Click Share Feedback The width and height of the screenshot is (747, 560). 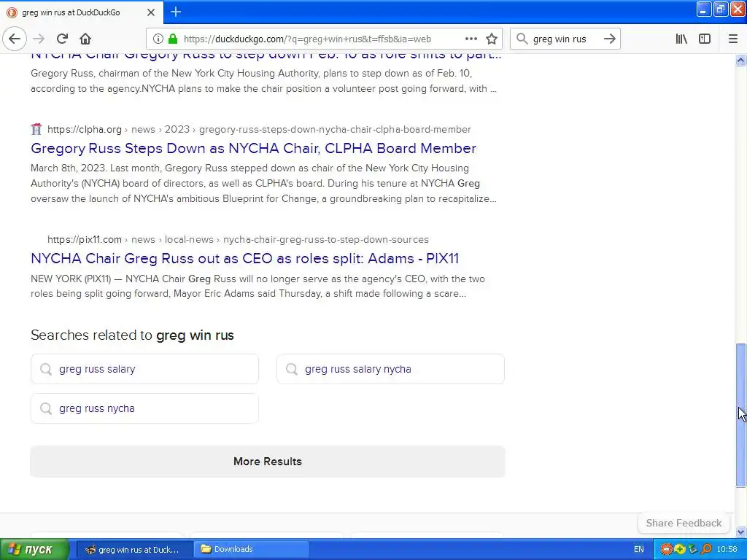tap(684, 523)
